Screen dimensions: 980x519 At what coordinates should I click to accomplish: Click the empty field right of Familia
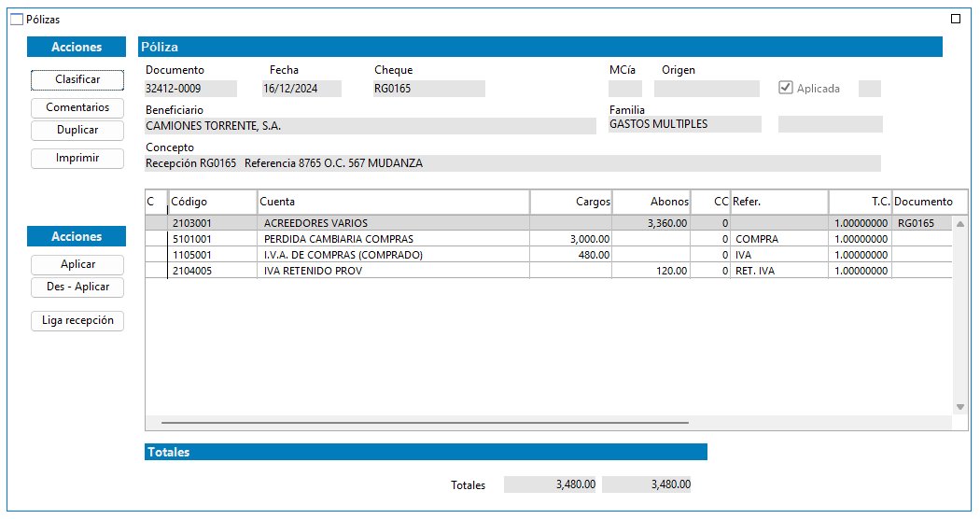830,124
